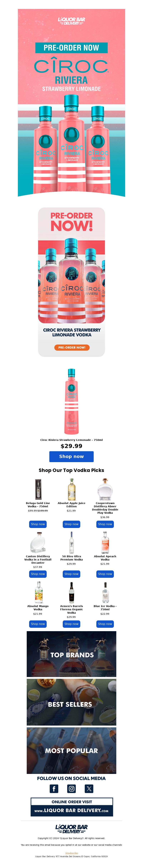Open the TOP BRANDS banner
Screen dimensions: 143x868
(71, 654)
